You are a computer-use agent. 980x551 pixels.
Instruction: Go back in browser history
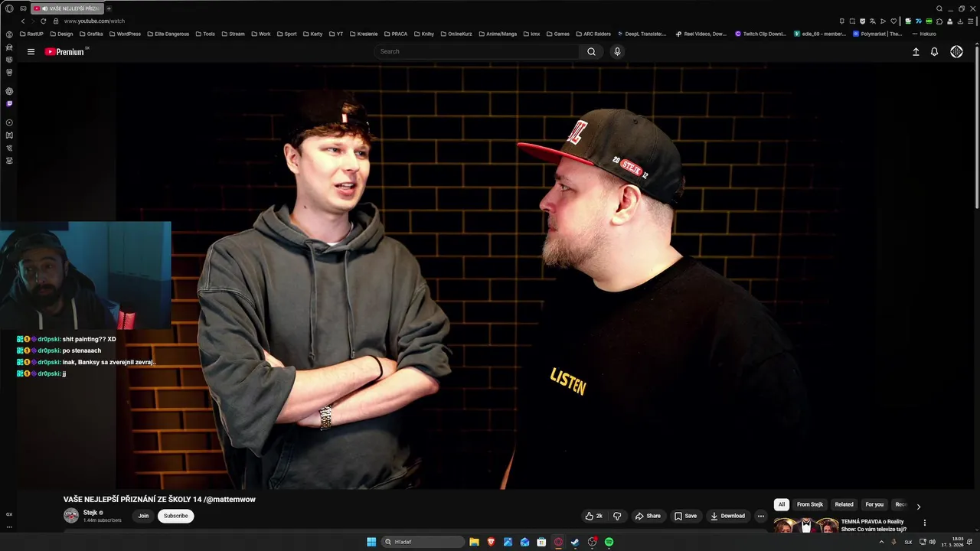tap(23, 21)
